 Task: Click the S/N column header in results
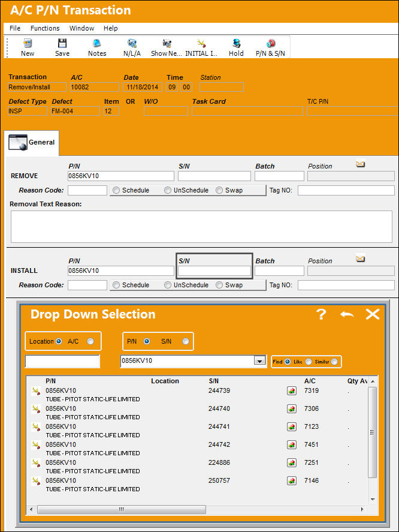click(213, 381)
